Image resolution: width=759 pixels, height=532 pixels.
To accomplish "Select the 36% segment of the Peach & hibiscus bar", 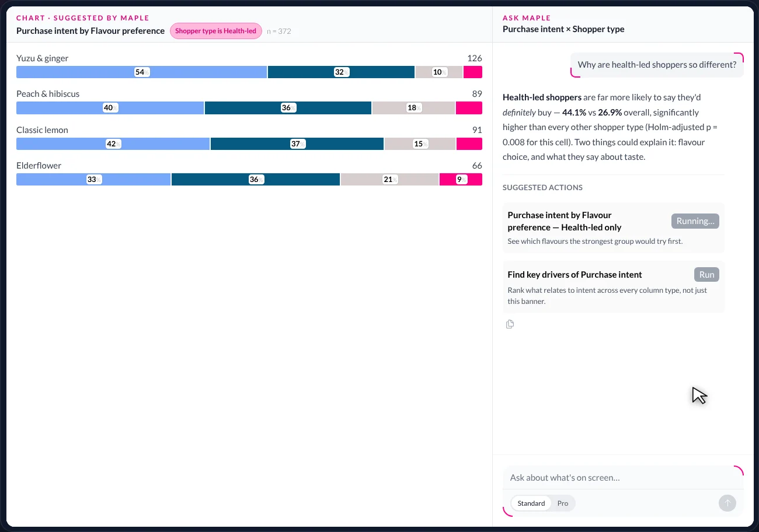I will tap(288, 108).
